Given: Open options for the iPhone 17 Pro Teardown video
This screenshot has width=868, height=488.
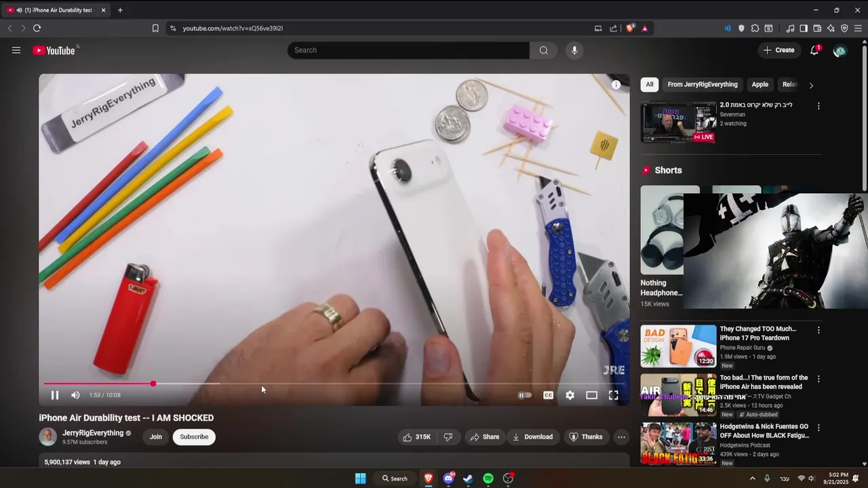Looking at the screenshot, I should tap(818, 330).
